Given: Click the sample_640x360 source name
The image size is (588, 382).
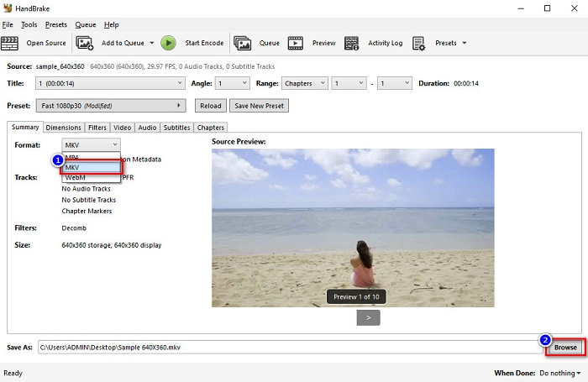Looking at the screenshot, I should [x=60, y=66].
